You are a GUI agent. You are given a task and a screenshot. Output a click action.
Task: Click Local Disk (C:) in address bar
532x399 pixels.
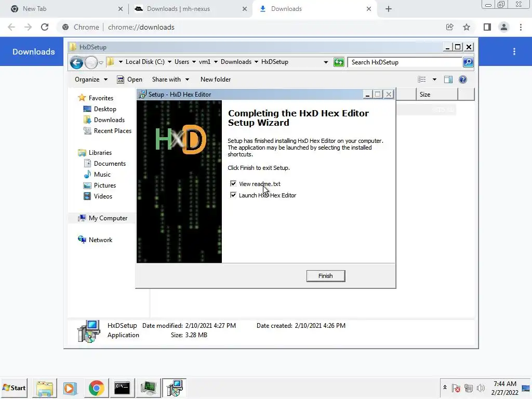[x=145, y=62]
